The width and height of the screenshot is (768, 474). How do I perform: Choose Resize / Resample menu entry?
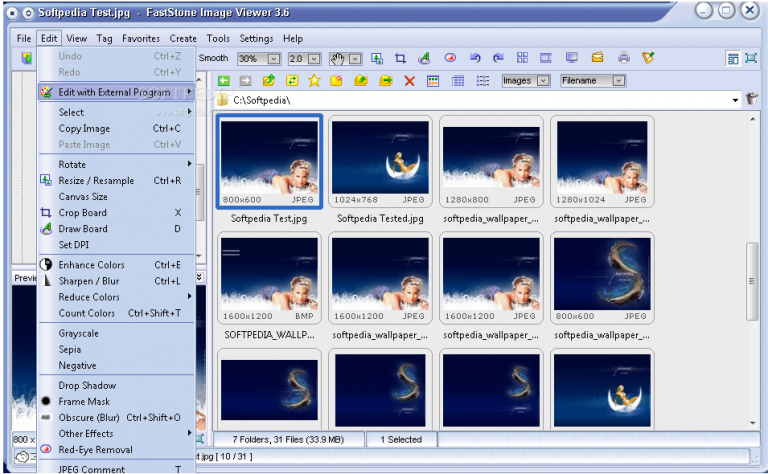pyautogui.click(x=96, y=181)
